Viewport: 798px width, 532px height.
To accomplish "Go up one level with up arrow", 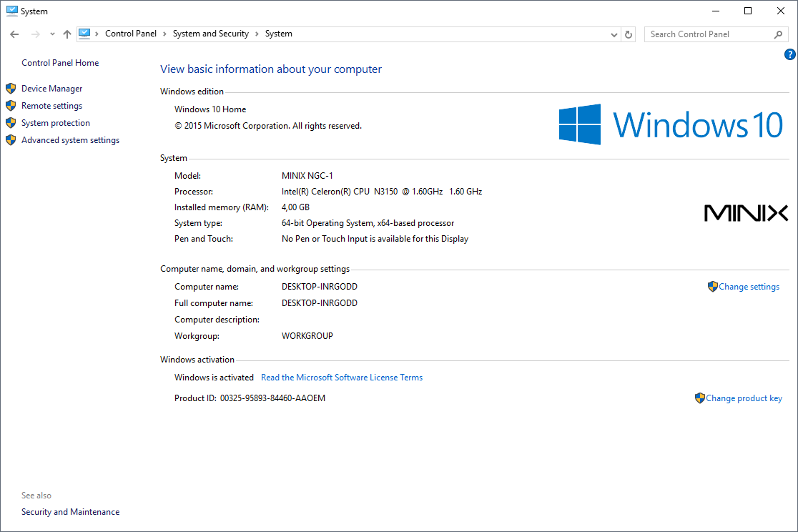I will (67, 34).
